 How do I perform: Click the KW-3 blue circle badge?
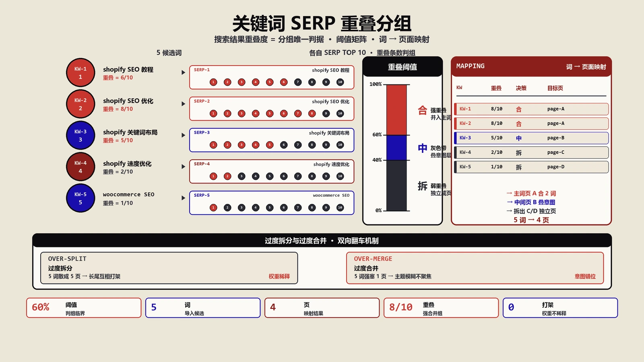tap(80, 136)
